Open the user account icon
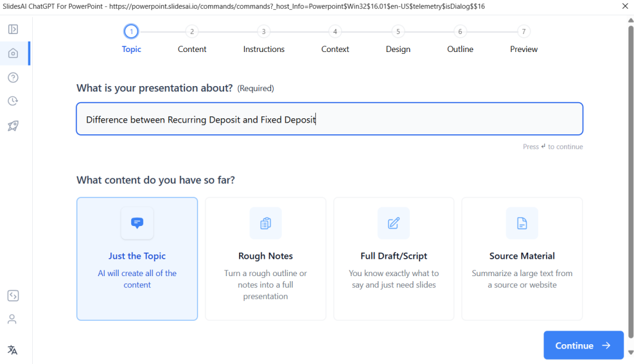The image size is (634, 364). pos(12,319)
